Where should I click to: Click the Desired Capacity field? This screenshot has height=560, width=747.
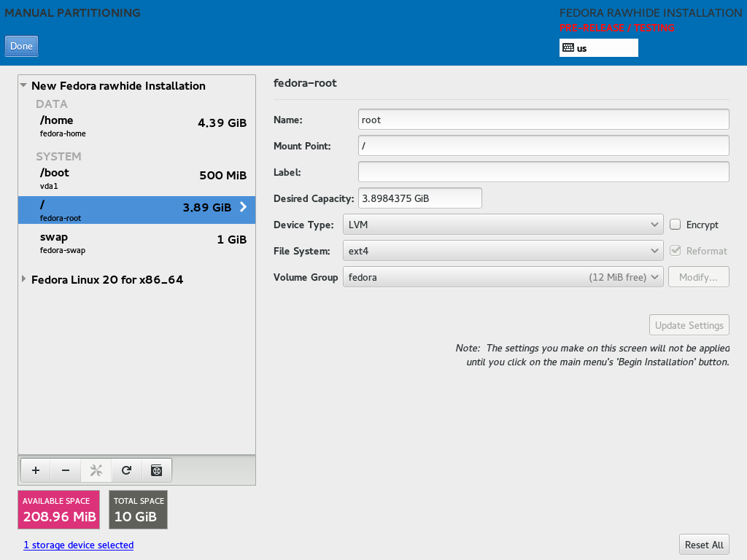point(419,198)
